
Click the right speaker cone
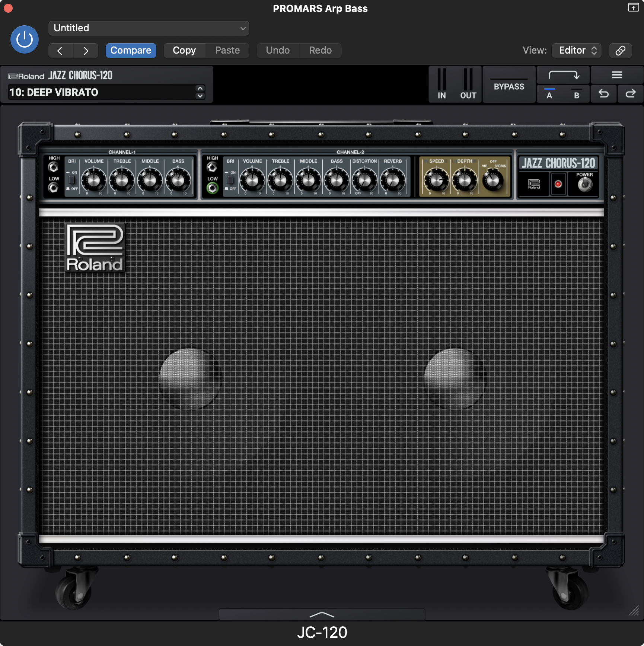[x=455, y=378]
